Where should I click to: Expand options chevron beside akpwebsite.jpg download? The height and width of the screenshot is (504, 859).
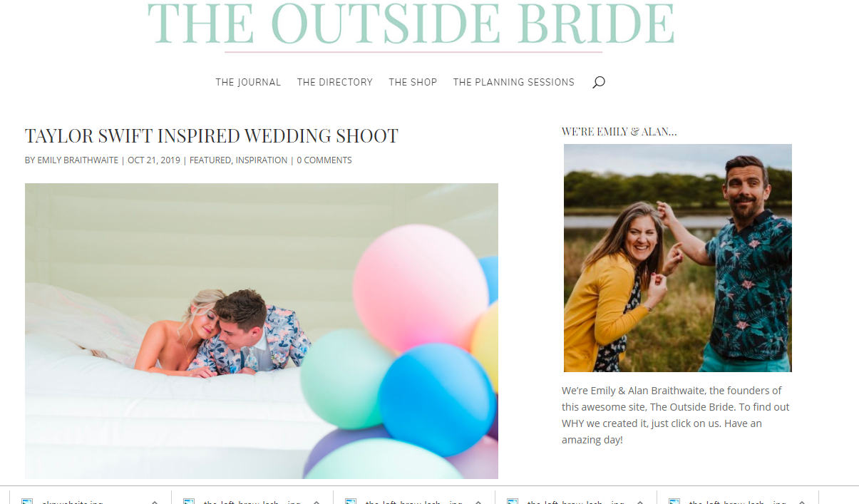pyautogui.click(x=155, y=501)
